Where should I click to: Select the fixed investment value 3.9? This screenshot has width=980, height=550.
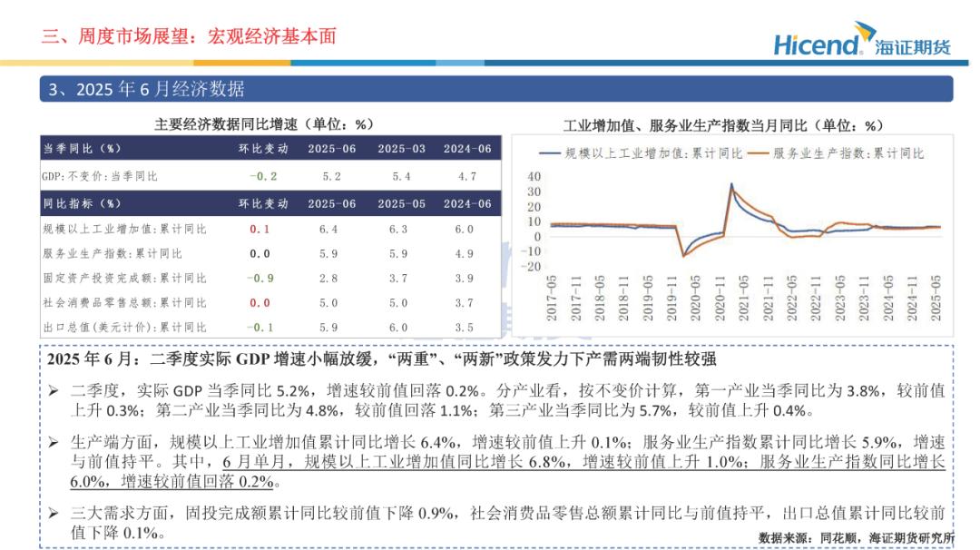coord(464,278)
